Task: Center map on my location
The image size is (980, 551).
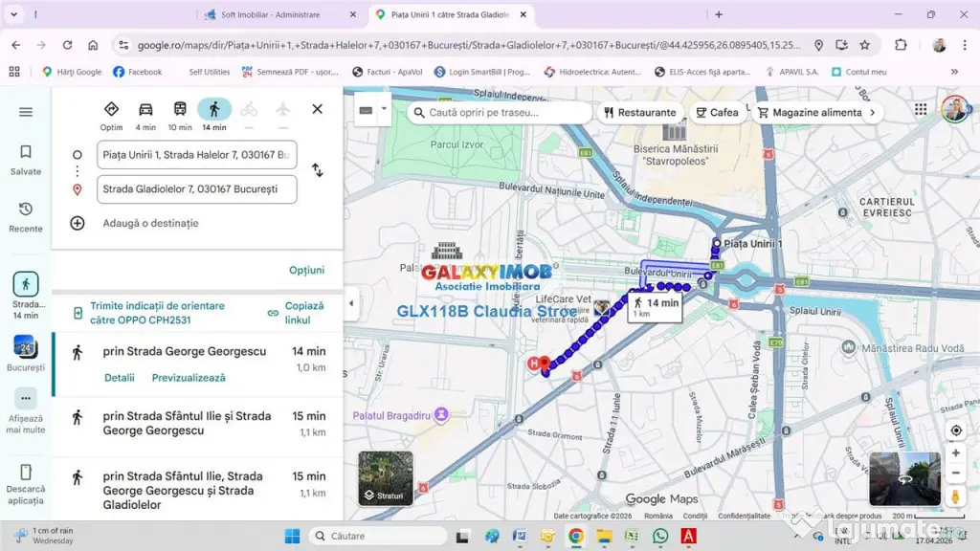Action: (956, 430)
